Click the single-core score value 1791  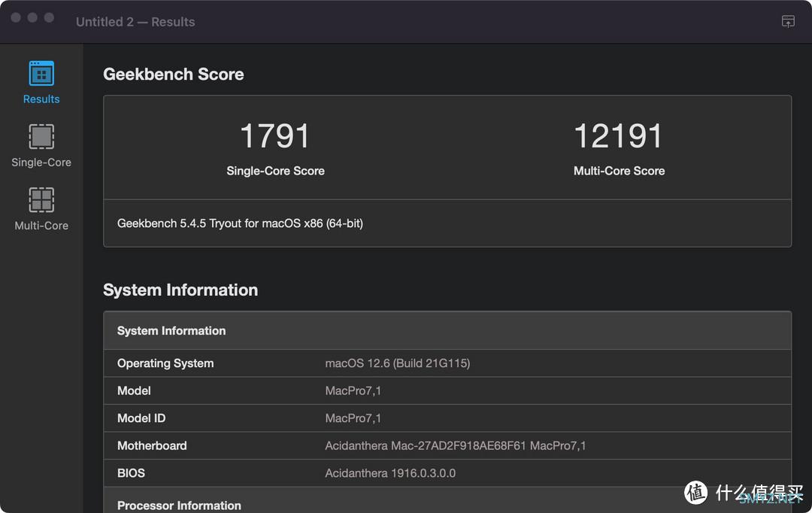(x=275, y=135)
